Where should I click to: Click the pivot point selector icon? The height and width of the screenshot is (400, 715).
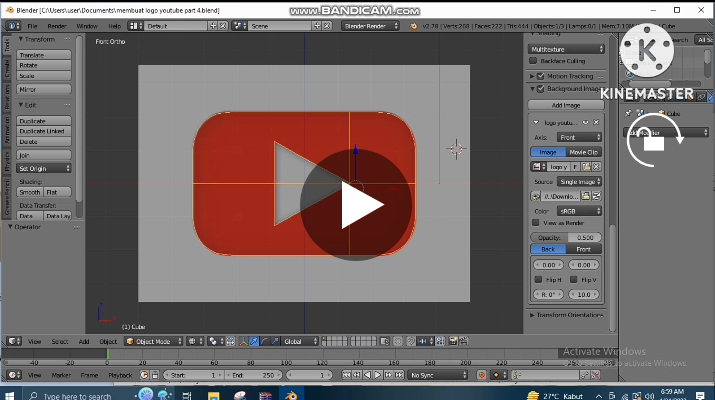pos(216,342)
